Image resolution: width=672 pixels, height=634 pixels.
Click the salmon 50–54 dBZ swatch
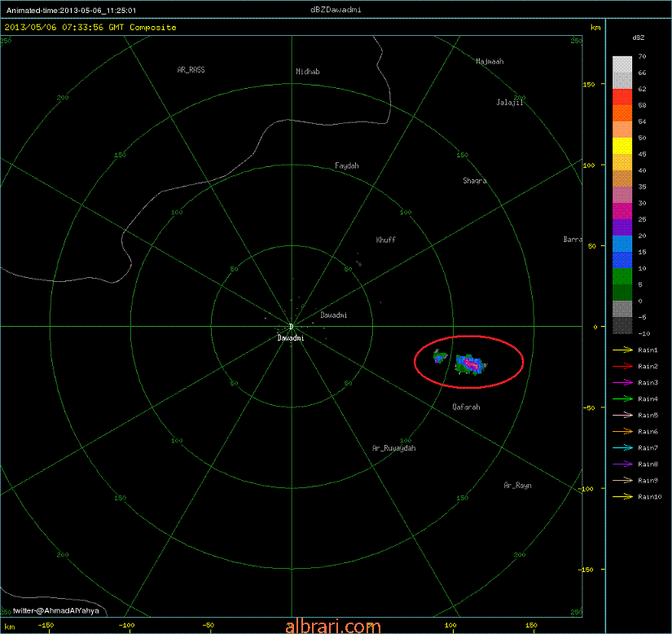click(622, 130)
